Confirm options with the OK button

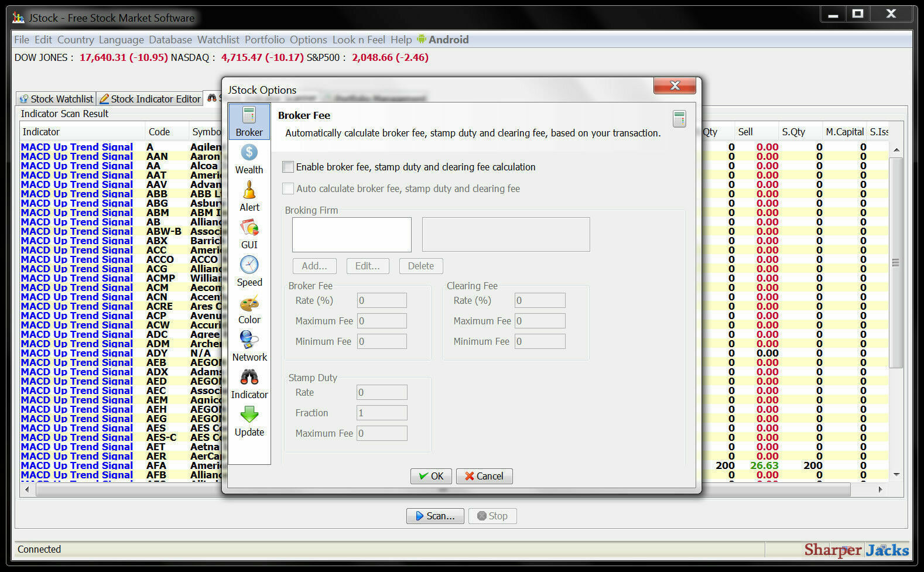tap(431, 476)
